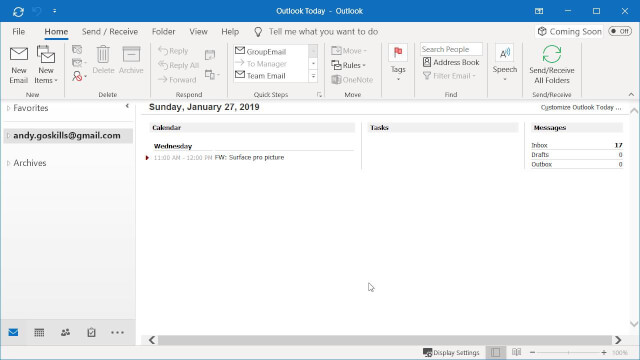Click the OneNote button
This screenshot has width=640, height=360.
(352, 80)
